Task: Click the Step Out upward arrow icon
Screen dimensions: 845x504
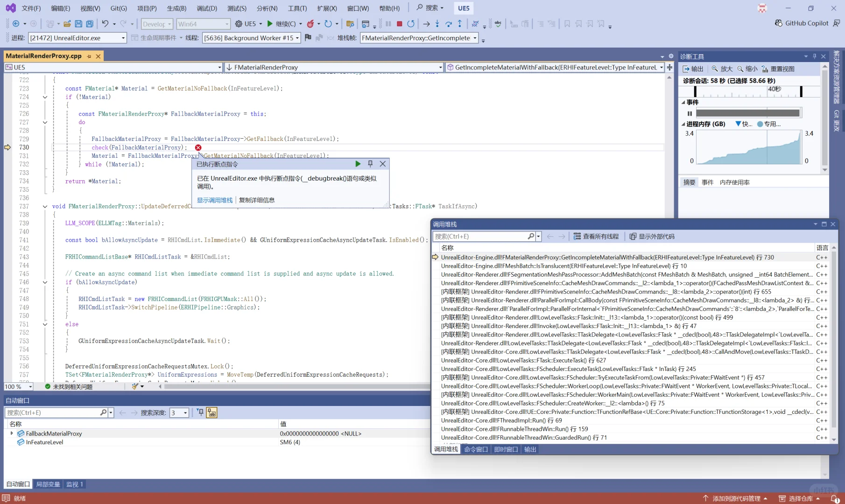Action: pos(460,24)
